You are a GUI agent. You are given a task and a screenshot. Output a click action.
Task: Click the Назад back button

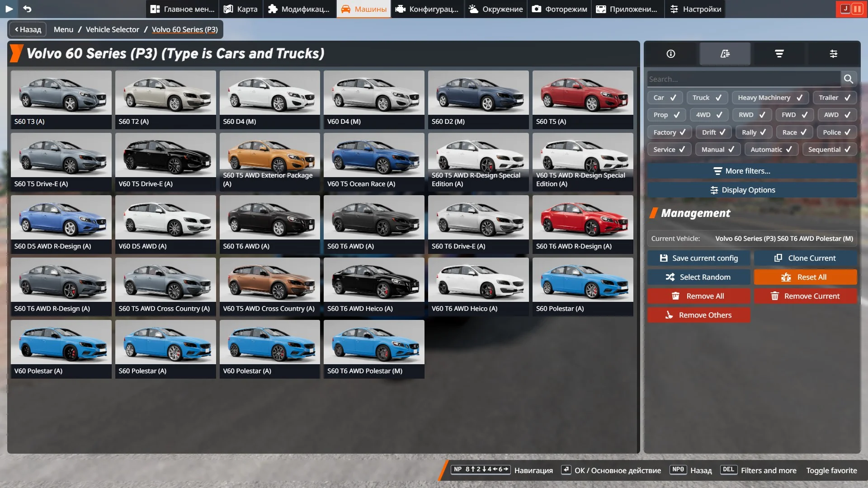point(28,29)
